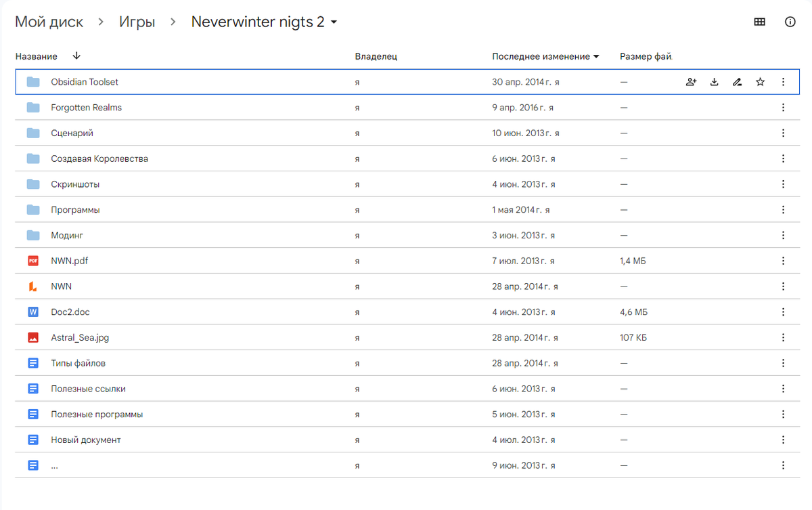Open more actions for Типы файлов

[783, 363]
